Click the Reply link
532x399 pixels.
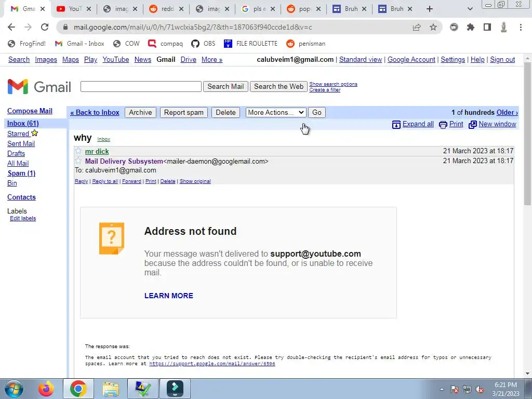(81, 181)
